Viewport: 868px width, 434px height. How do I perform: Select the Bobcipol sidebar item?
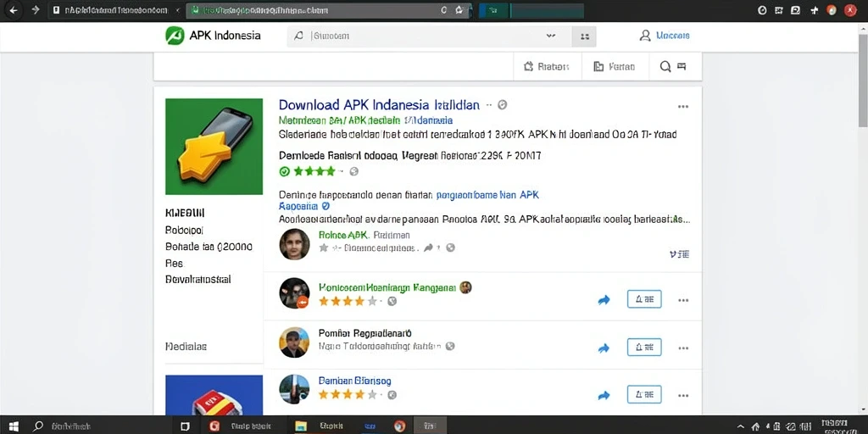coord(184,230)
